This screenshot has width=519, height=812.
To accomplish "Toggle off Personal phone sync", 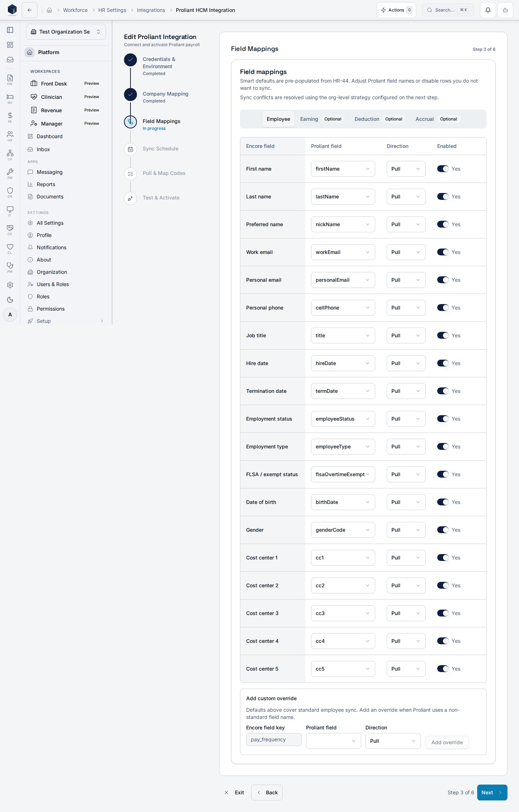I will click(x=443, y=308).
